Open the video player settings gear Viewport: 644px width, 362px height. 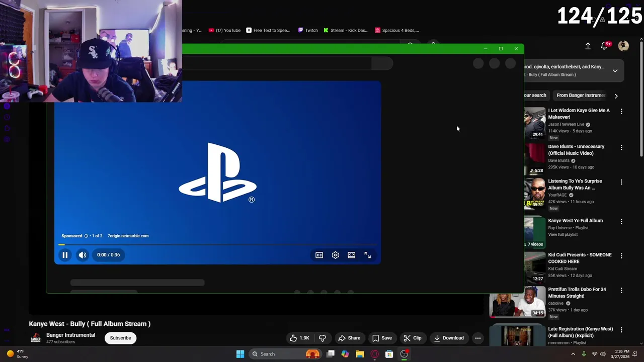pos(335,255)
